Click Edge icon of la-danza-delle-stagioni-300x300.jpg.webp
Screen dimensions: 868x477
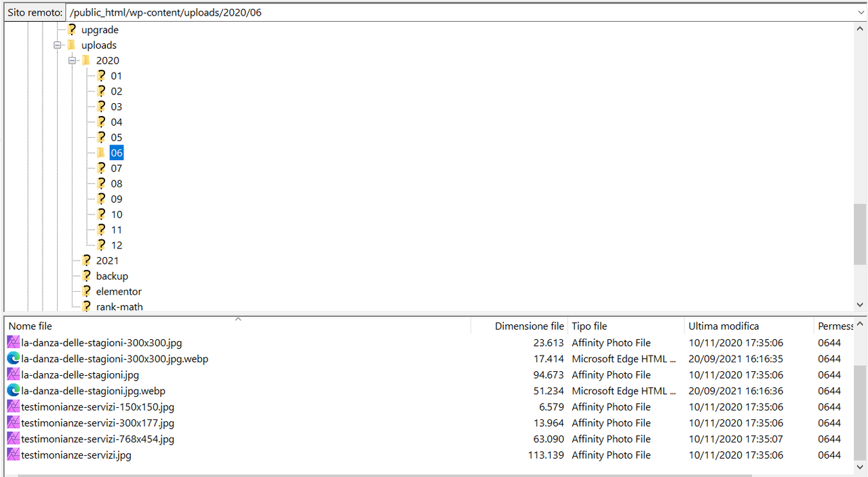click(x=14, y=358)
